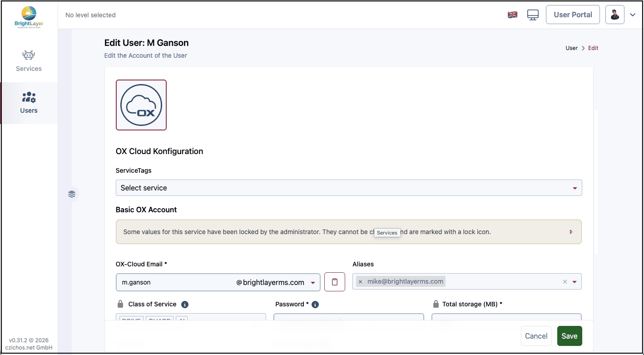
Task: Change language via the UK flag icon
Action: [512, 15]
